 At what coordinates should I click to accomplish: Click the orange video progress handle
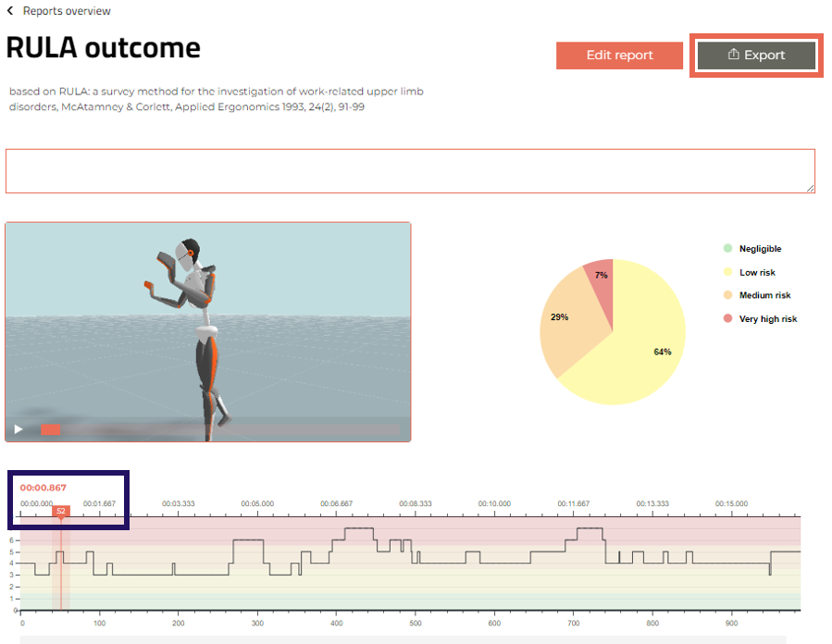(x=51, y=429)
